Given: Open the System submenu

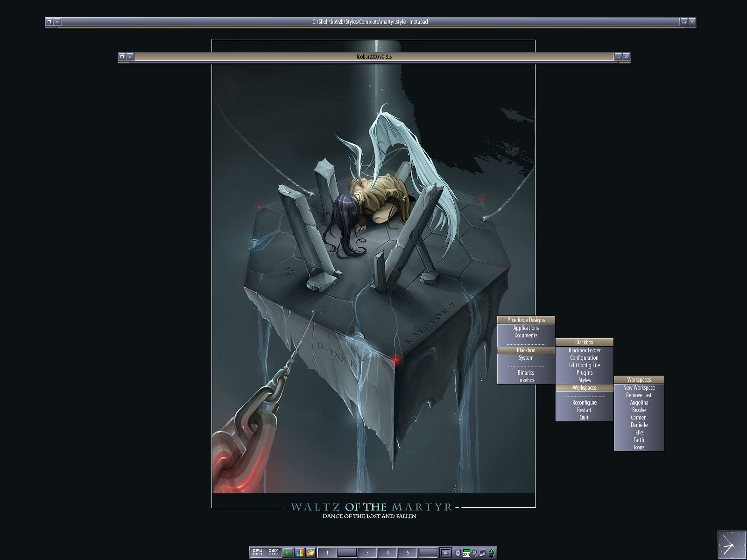Looking at the screenshot, I should tap(526, 358).
